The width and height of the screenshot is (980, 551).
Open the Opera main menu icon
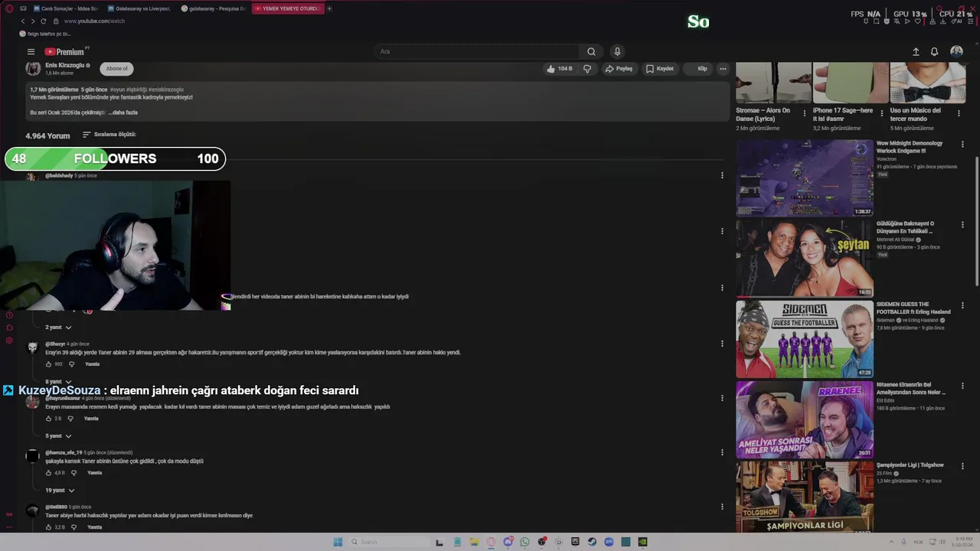point(9,8)
